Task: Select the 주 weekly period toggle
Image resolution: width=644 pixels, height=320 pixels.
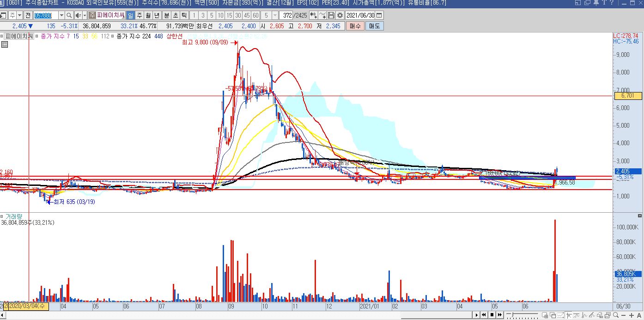Action: [x=140, y=15]
